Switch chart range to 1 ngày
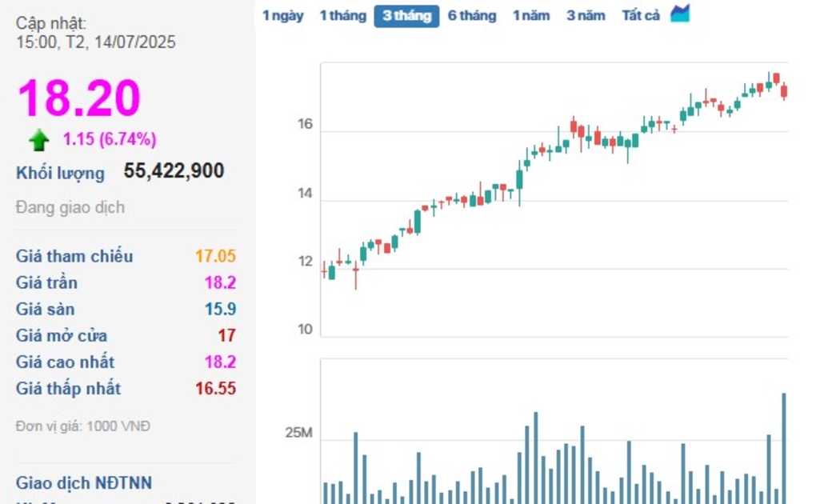The height and width of the screenshot is (504, 840). (283, 16)
